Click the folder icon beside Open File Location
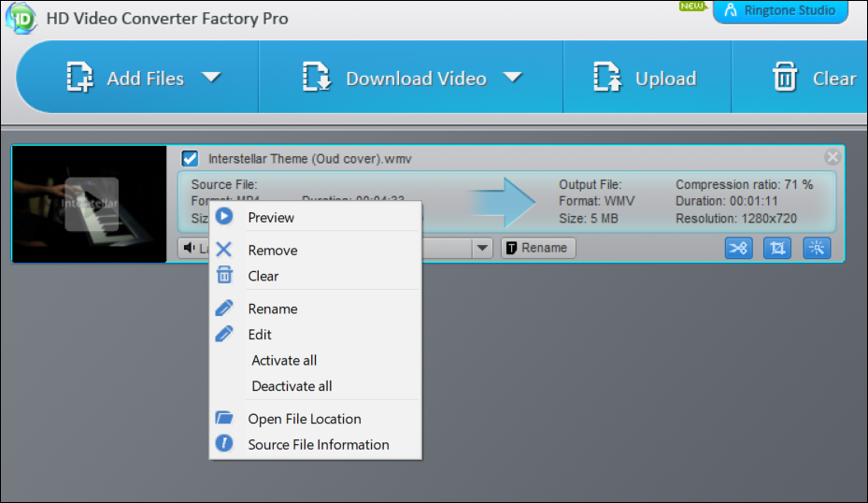The width and height of the screenshot is (868, 503). 224,418
